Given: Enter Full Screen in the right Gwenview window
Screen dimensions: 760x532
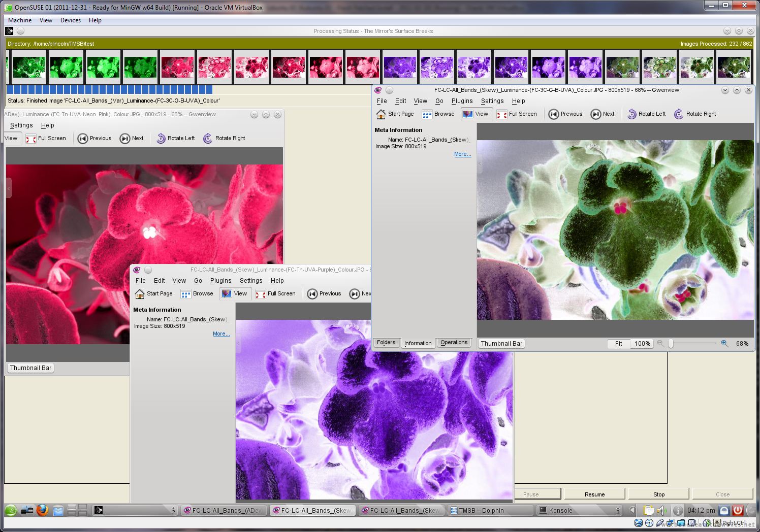Looking at the screenshot, I should 517,114.
